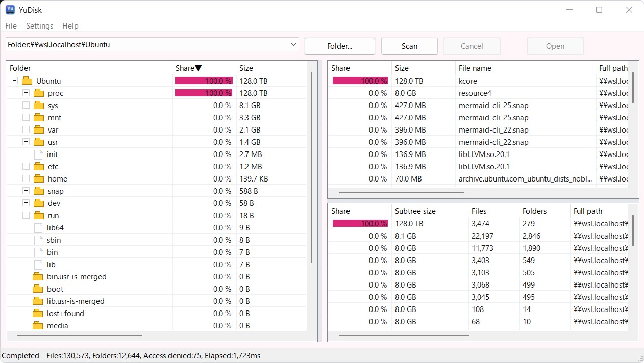Open the Help menu
The width and height of the screenshot is (644, 363).
70,25
